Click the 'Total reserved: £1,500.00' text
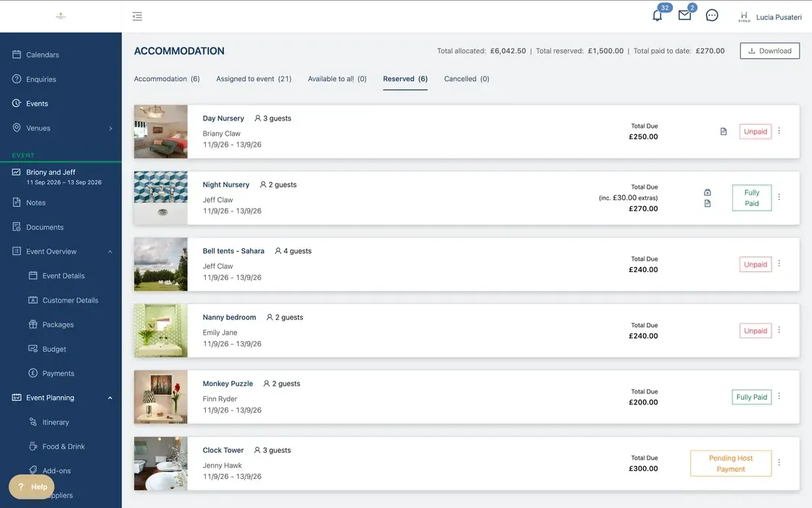The width and height of the screenshot is (812, 508). pyautogui.click(x=579, y=51)
